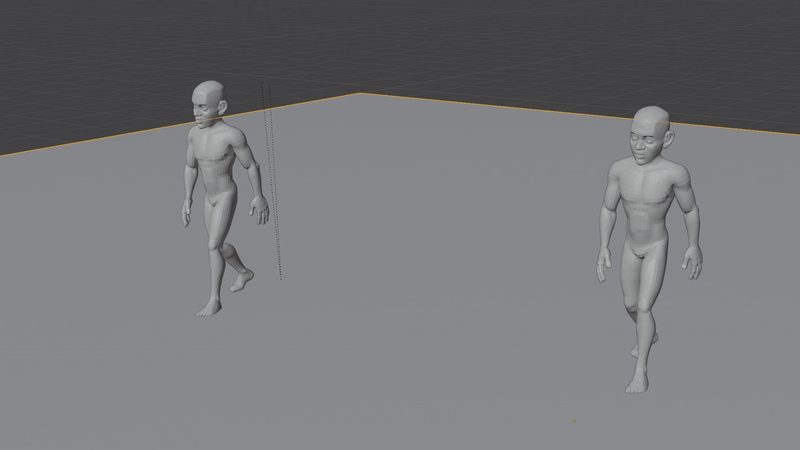This screenshot has width=800, height=450.
Task: Click the left figure's planted front foot
Action: 207,310
